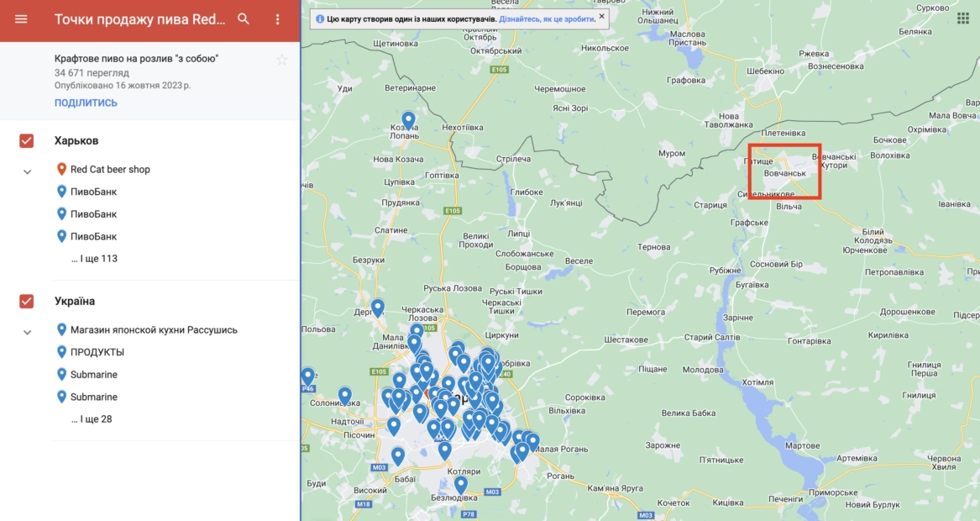Uncheck the Харьков layer checkbox
Screen dimensions: 980x521
pos(26,140)
